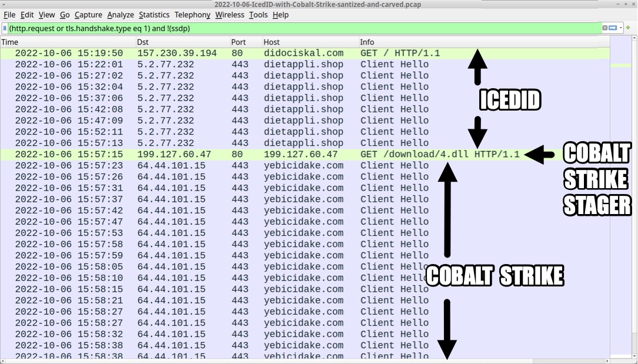The width and height of the screenshot is (638, 364).
Task: Select the dietappli.shop packet at 15:22:01
Action: pos(305,65)
